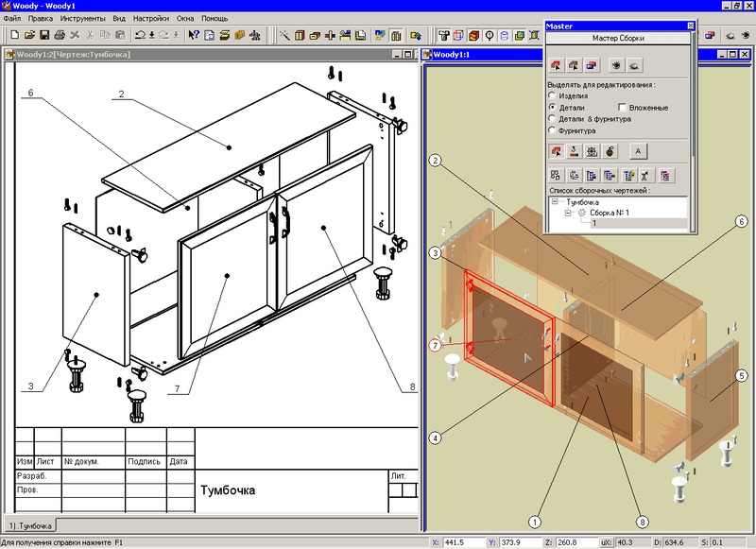The height and width of the screenshot is (549, 756).
Task: Select the 'Фурнитура' radio button
Action: click(x=552, y=130)
